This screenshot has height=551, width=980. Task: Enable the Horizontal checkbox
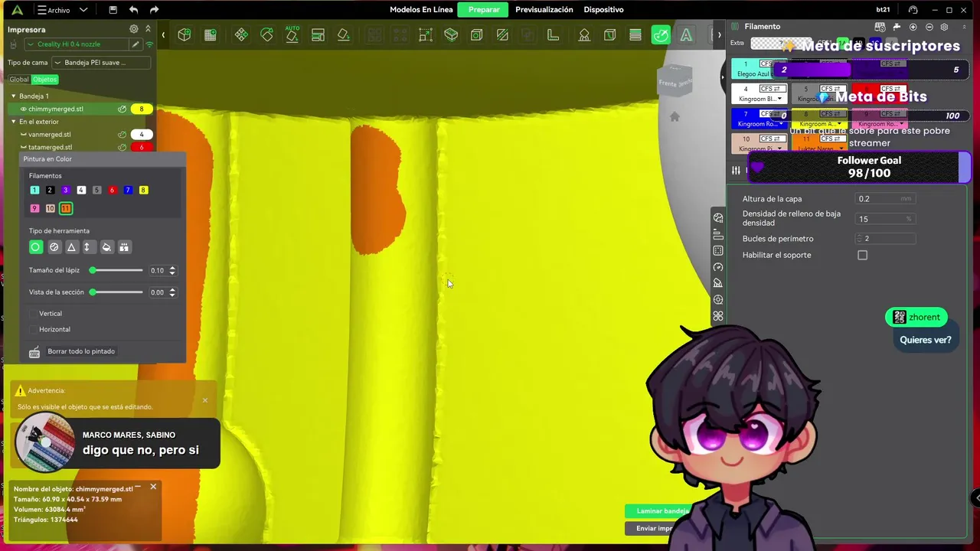[33, 330]
